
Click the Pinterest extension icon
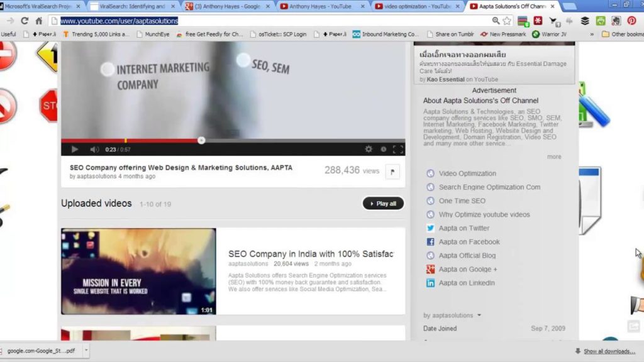point(631,21)
